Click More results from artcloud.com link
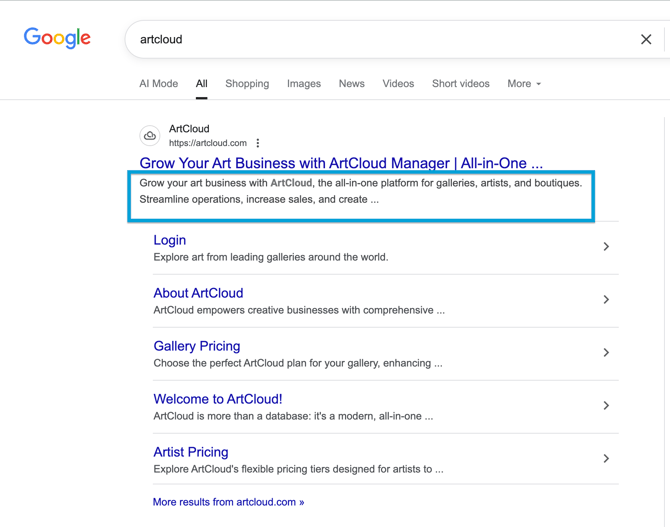Screen dimensions: 670x527 [x=228, y=502]
